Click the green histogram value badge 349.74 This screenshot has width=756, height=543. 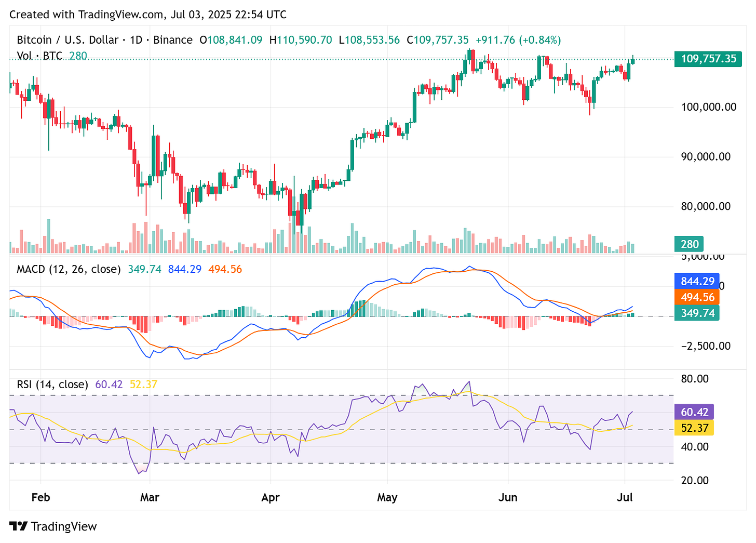click(697, 313)
